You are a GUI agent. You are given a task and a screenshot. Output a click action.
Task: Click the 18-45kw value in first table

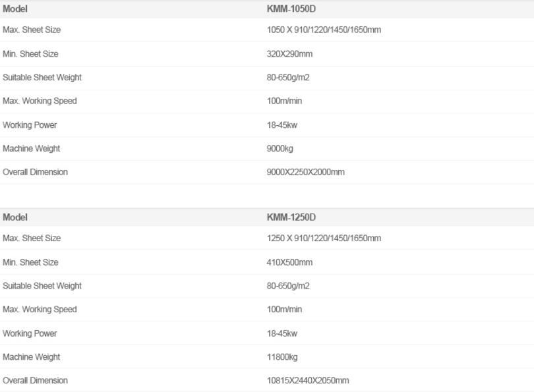[x=282, y=125]
